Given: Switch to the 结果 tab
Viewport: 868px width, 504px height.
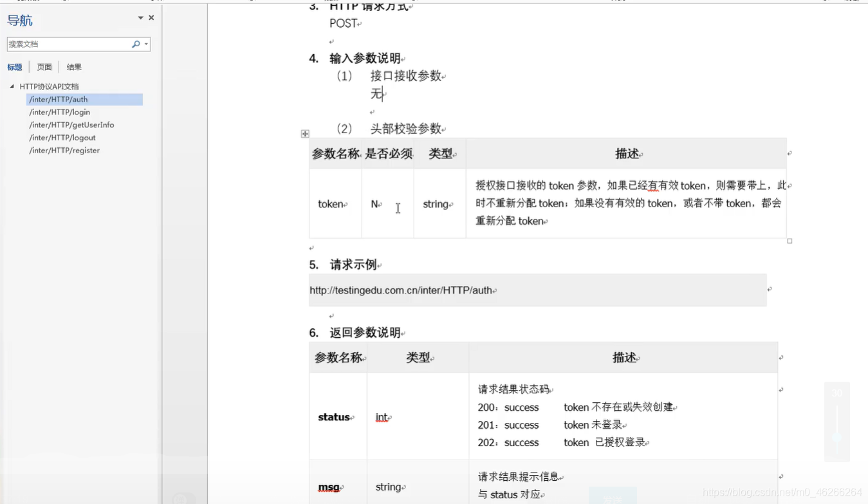Looking at the screenshot, I should coord(74,67).
